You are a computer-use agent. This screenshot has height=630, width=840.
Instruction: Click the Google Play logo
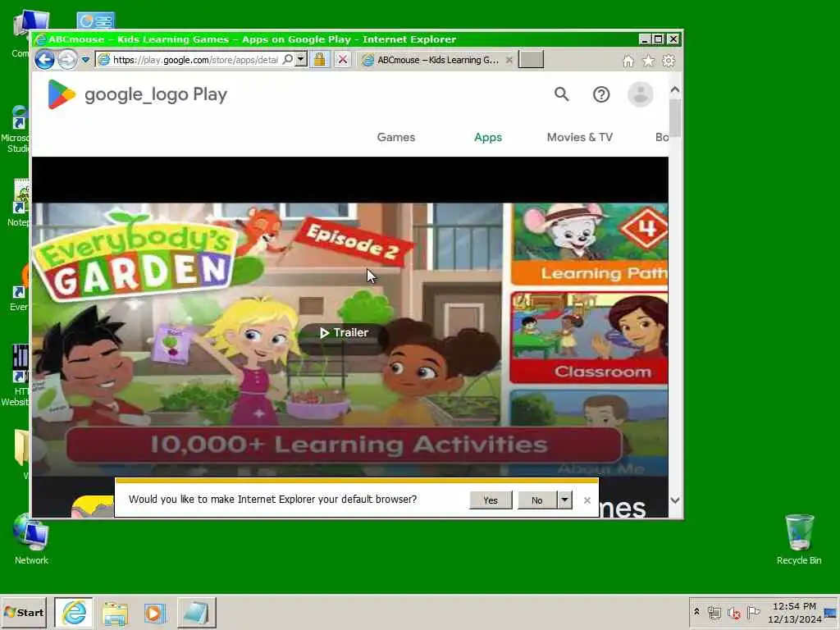tap(137, 94)
